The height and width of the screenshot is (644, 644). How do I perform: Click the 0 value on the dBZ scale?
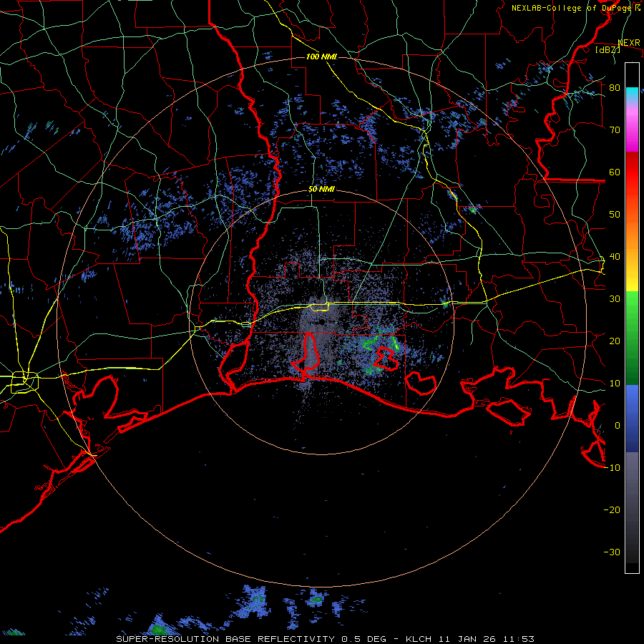pos(618,426)
